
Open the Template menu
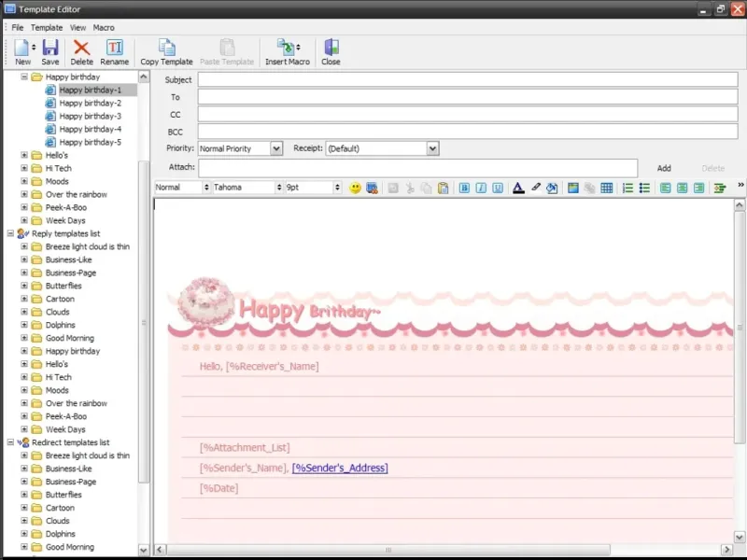pos(47,28)
